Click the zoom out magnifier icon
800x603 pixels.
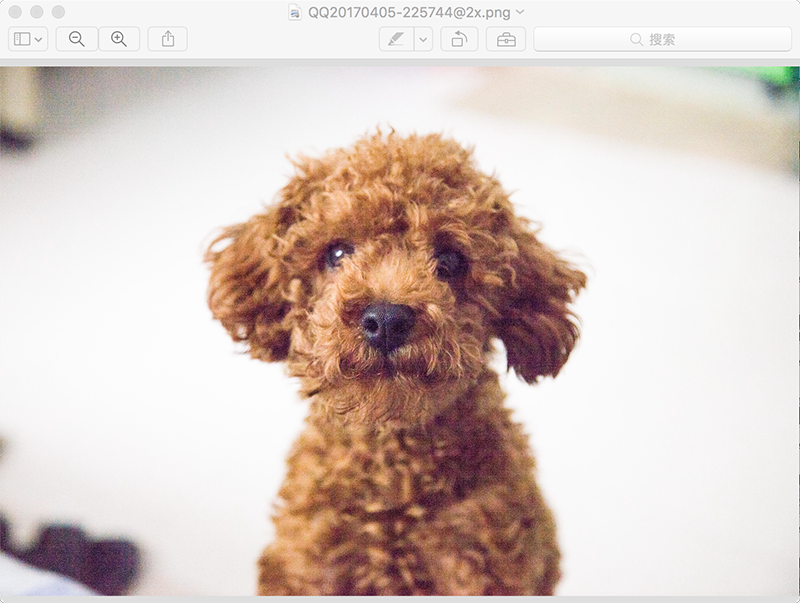pos(77,39)
